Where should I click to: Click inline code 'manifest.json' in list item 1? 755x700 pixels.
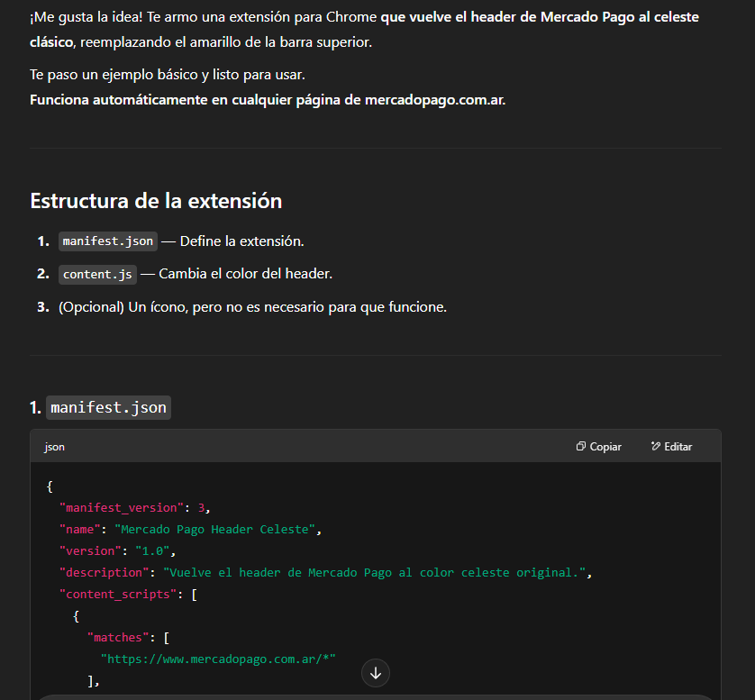(108, 241)
